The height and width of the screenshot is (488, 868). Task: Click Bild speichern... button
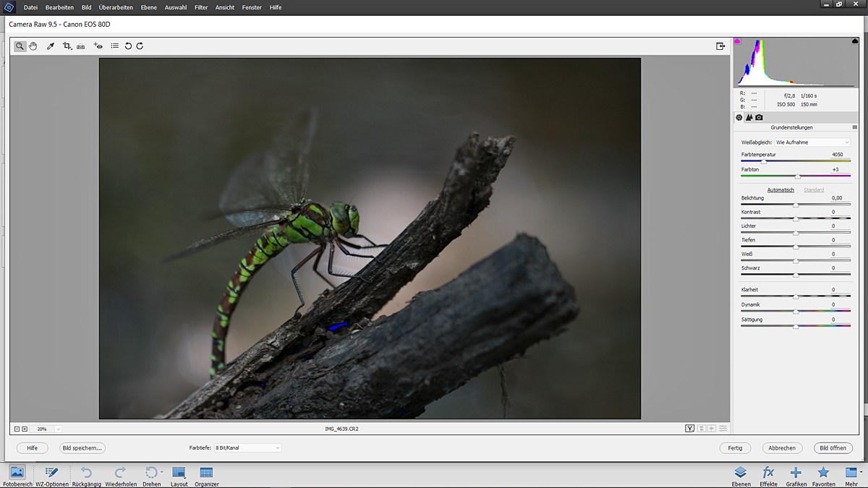click(x=82, y=448)
